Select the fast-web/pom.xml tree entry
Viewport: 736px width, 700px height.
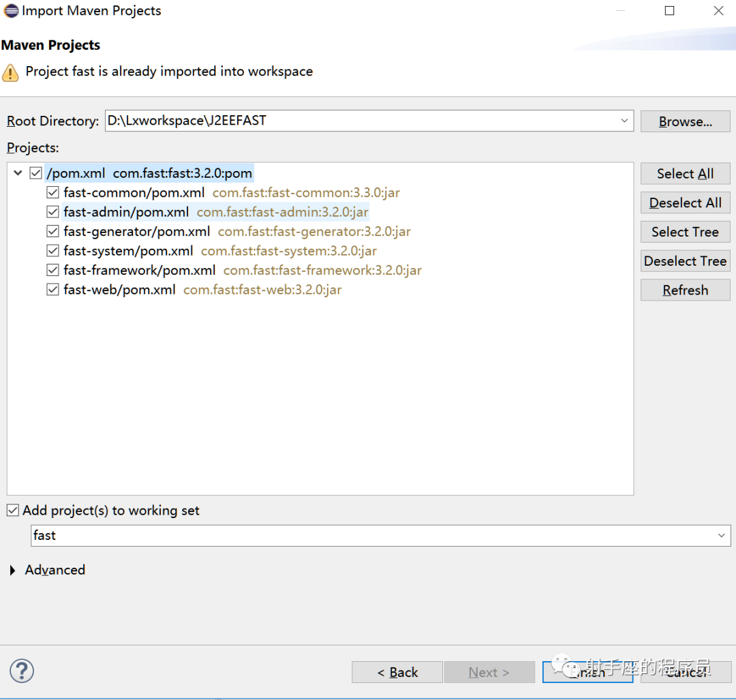(119, 290)
